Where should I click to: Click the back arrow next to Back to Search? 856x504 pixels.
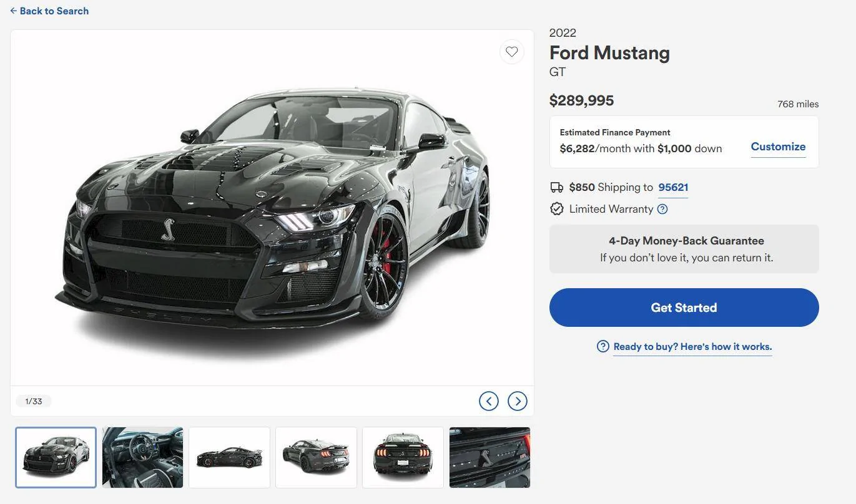pos(13,11)
